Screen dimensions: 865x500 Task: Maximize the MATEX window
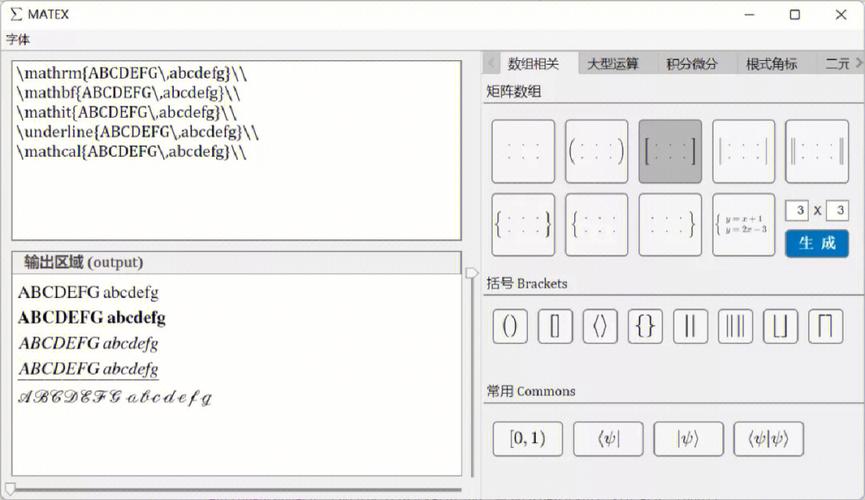click(795, 14)
